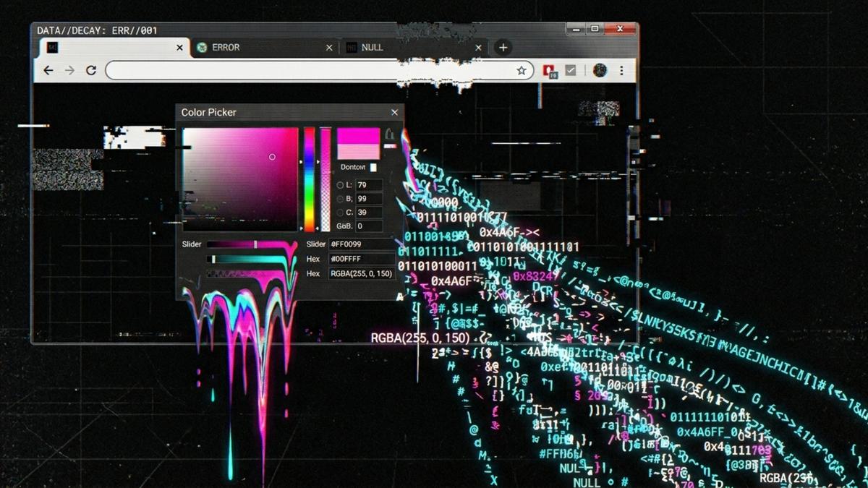Toggle the Dontom checkbox
The height and width of the screenshot is (488, 868).
[373, 168]
